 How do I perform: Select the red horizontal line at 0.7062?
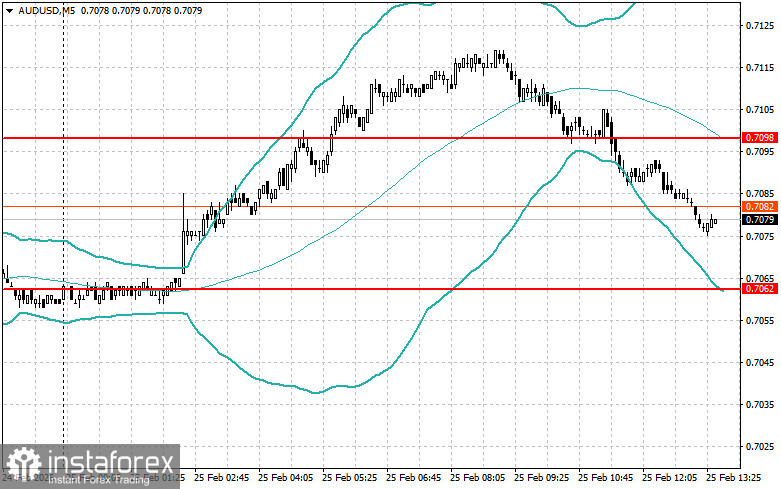(x=371, y=289)
